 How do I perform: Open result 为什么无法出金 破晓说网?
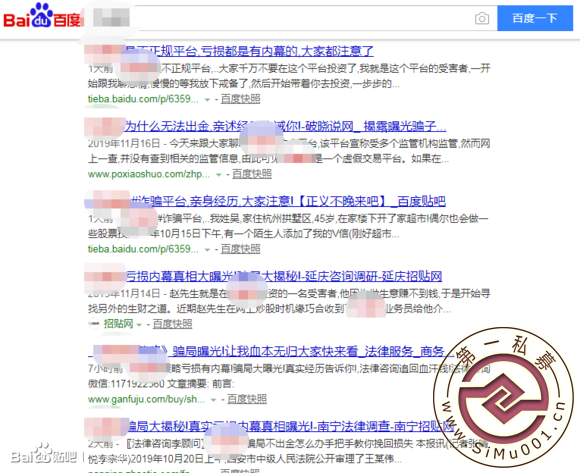point(265,126)
